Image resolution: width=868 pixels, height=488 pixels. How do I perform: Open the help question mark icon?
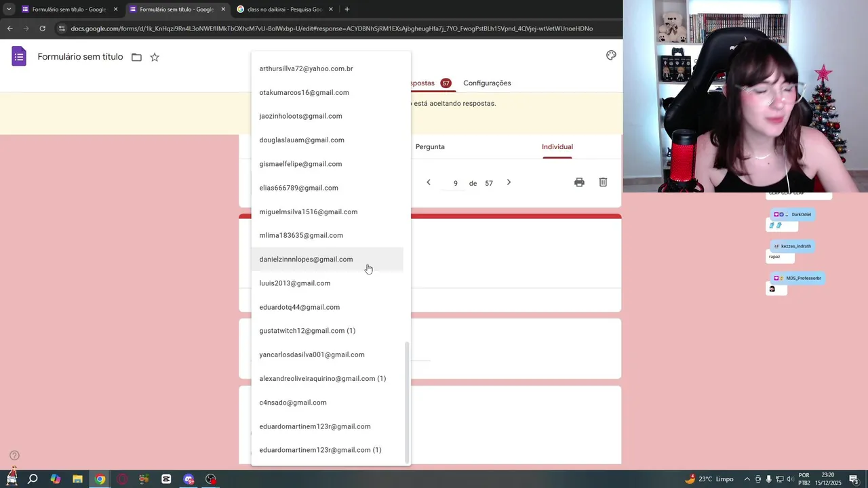pyautogui.click(x=14, y=455)
